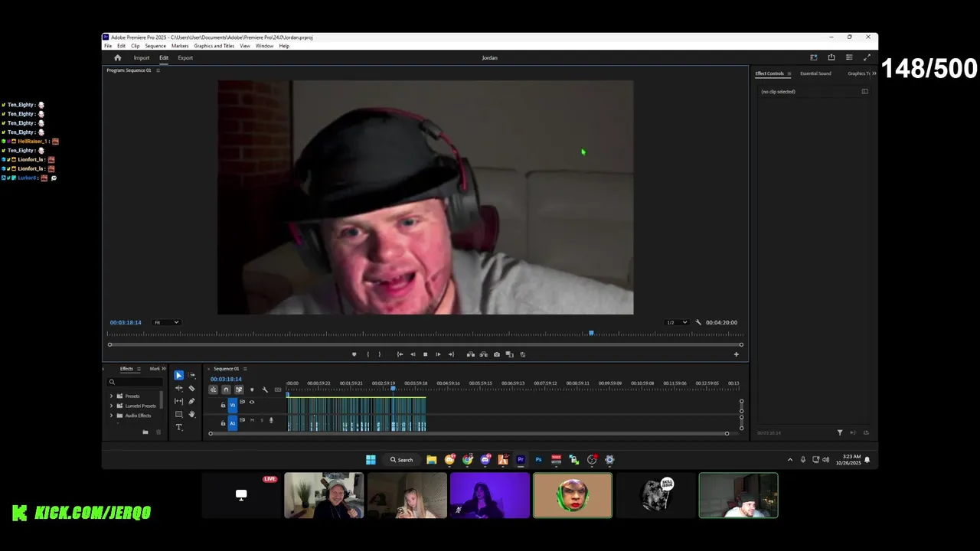Open the Effects panel menu
The width and height of the screenshot is (980, 551).
[139, 369]
